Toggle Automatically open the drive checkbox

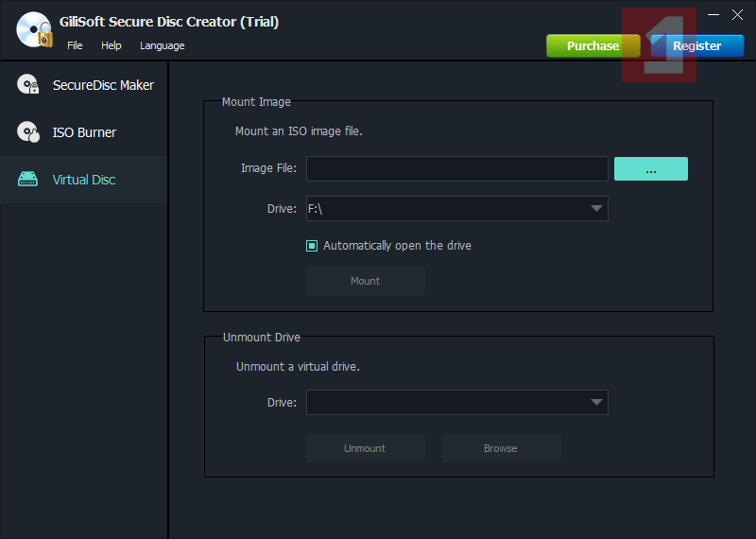pyautogui.click(x=312, y=246)
